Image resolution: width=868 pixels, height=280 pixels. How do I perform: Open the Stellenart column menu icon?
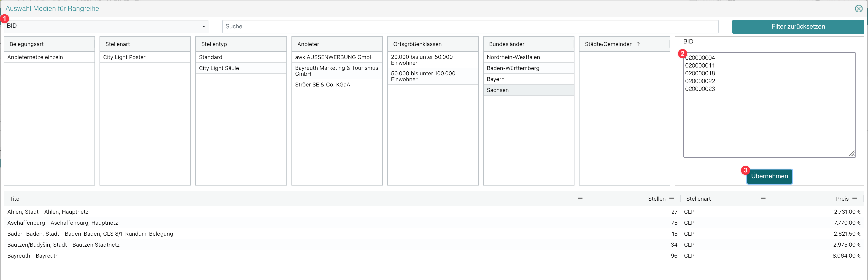(x=763, y=199)
